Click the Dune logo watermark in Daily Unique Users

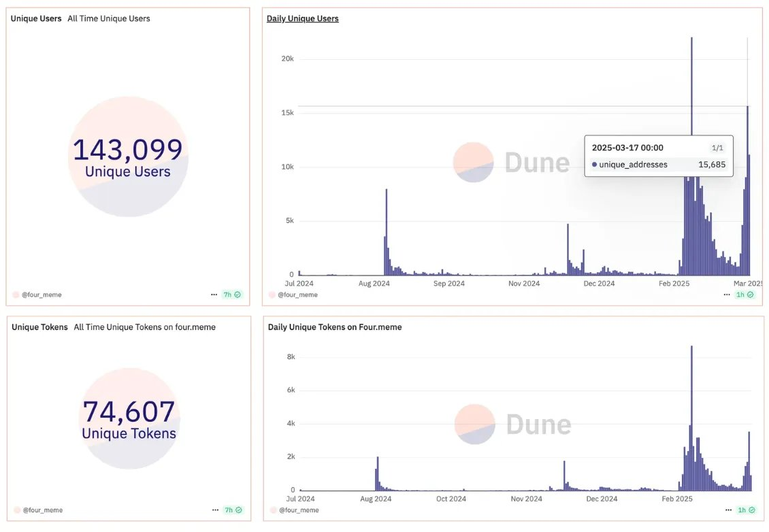click(511, 163)
